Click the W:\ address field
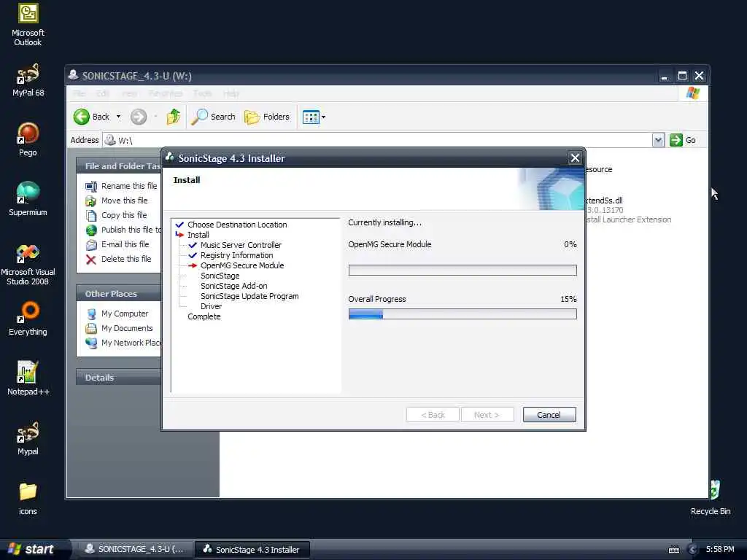Screen dimensions: 747x560 [377, 140]
